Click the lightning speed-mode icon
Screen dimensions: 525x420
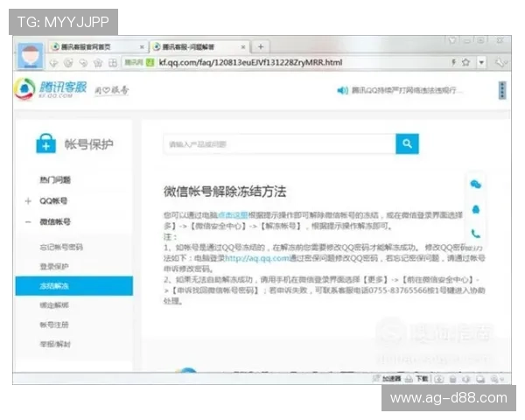453,62
